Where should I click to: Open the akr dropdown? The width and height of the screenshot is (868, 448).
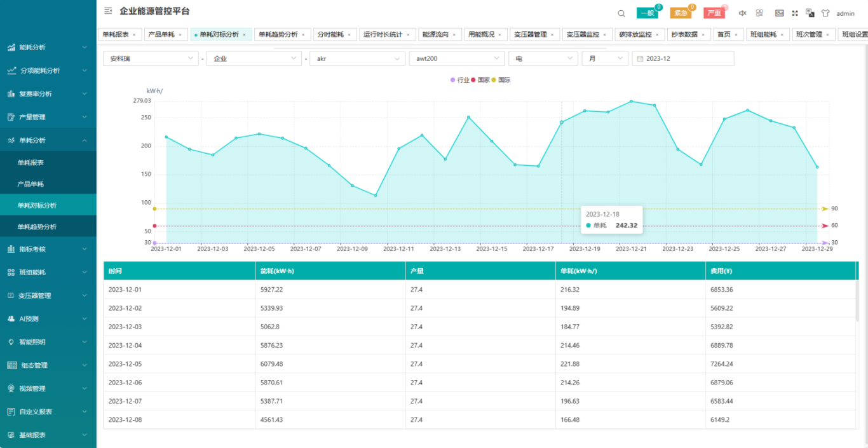coord(357,58)
